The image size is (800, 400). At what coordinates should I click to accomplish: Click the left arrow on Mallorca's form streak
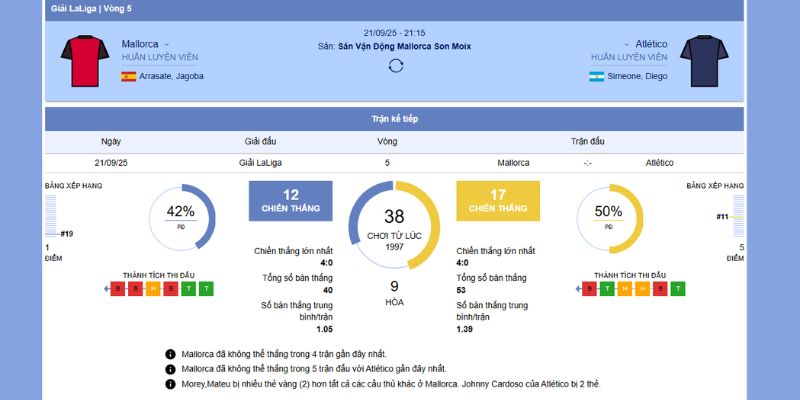click(x=108, y=289)
